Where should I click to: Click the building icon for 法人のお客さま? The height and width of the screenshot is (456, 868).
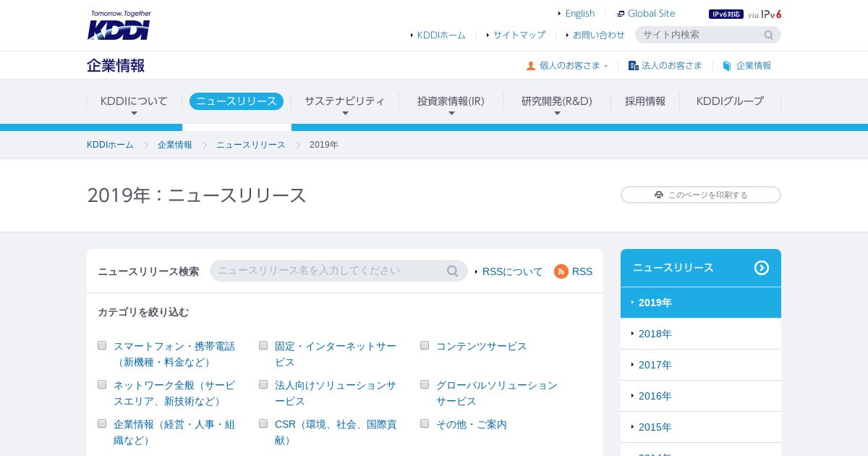click(x=634, y=65)
